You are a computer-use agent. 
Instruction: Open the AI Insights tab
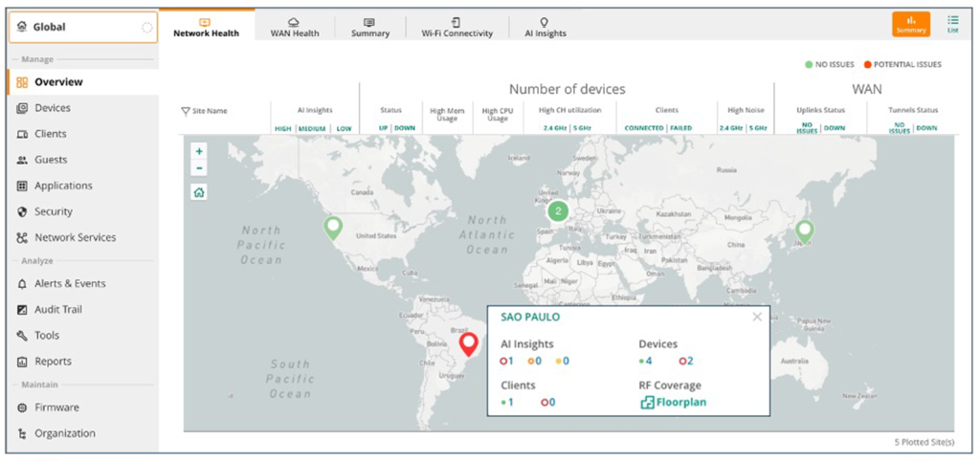(545, 27)
